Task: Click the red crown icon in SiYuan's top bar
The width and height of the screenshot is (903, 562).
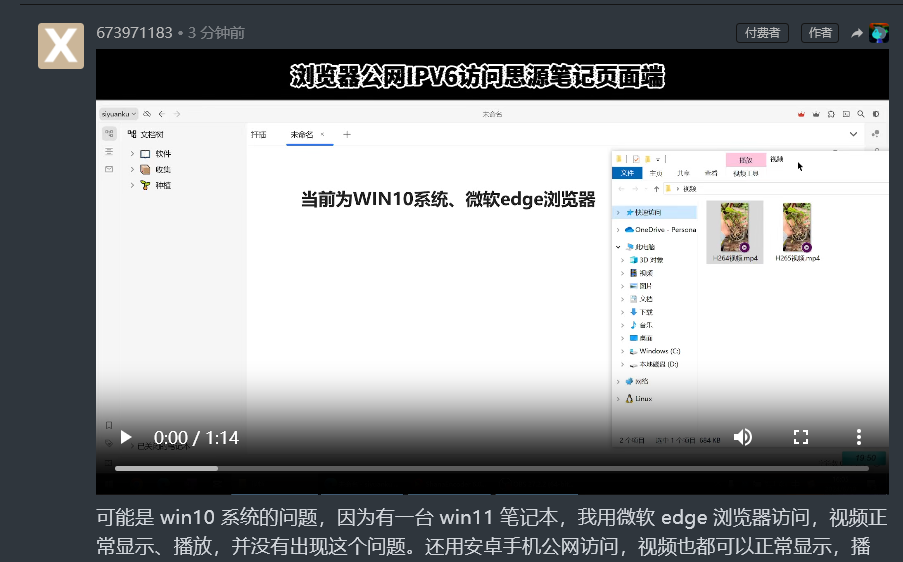Action: (800, 114)
